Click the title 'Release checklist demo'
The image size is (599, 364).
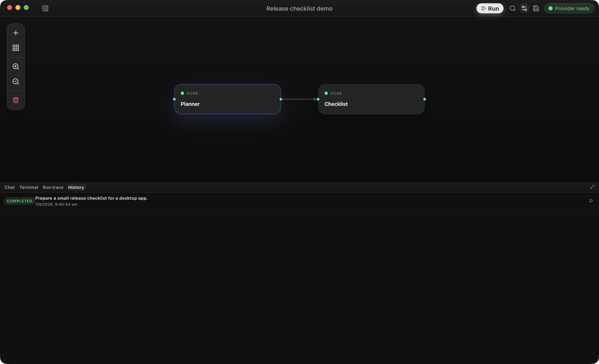pos(299,9)
